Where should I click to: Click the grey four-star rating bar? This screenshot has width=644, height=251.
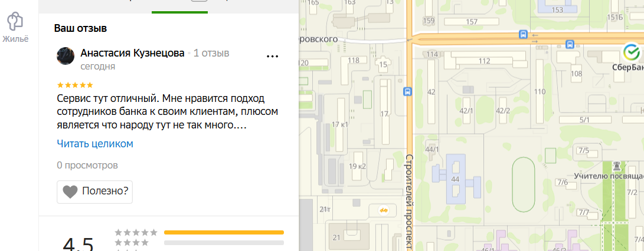pyautogui.click(x=224, y=243)
